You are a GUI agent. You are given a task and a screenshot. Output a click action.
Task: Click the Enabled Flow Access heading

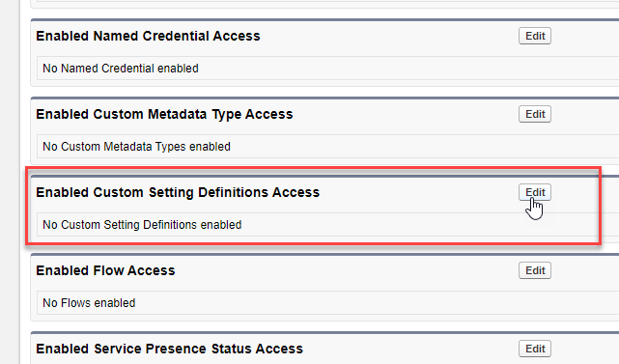click(105, 270)
